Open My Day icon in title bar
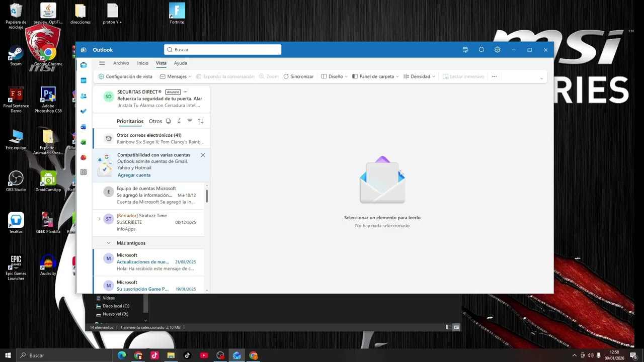The width and height of the screenshot is (644, 362). coord(465,50)
